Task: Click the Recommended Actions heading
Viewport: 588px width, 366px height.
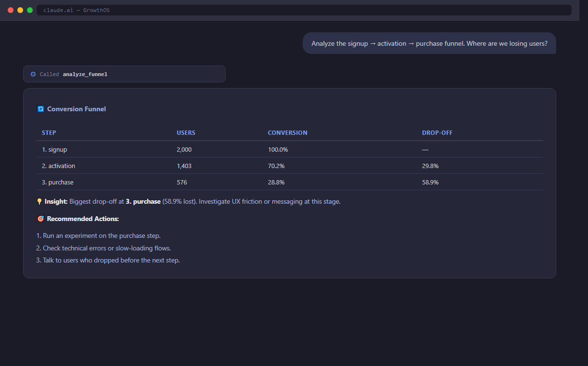Action: coord(83,219)
